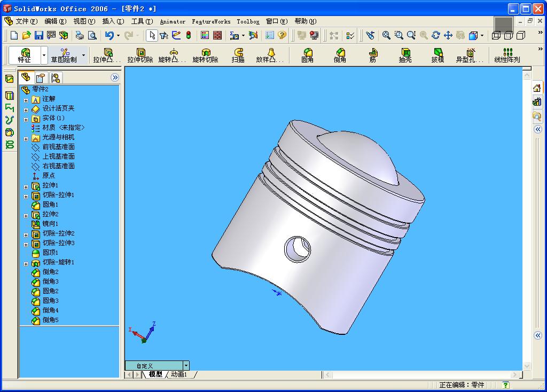The image size is (547, 392).
Task: Open the dropdown arrow beside 特征
Action: (x=44, y=56)
